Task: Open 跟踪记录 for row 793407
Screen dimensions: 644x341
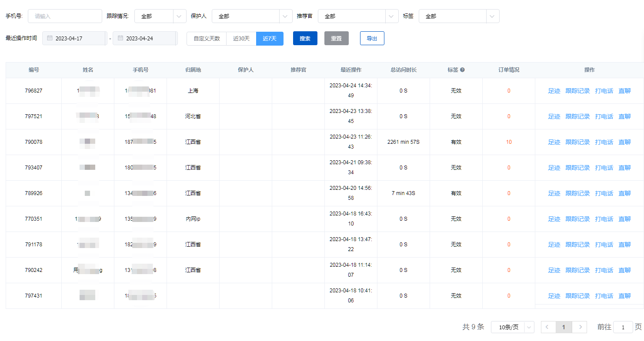Action: [577, 168]
